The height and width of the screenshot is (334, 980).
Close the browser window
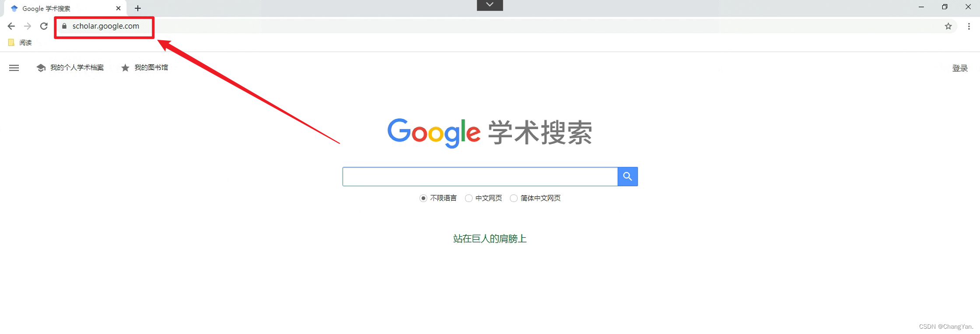(968, 7)
